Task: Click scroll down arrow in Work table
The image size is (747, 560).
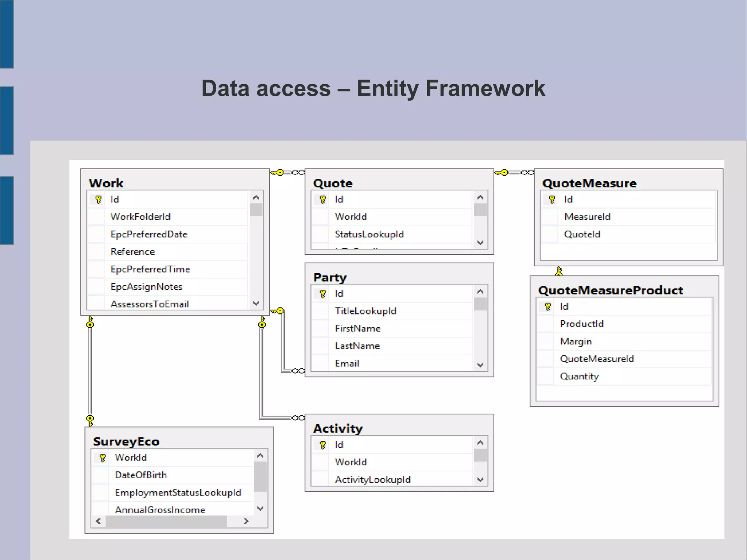Action: (x=256, y=304)
